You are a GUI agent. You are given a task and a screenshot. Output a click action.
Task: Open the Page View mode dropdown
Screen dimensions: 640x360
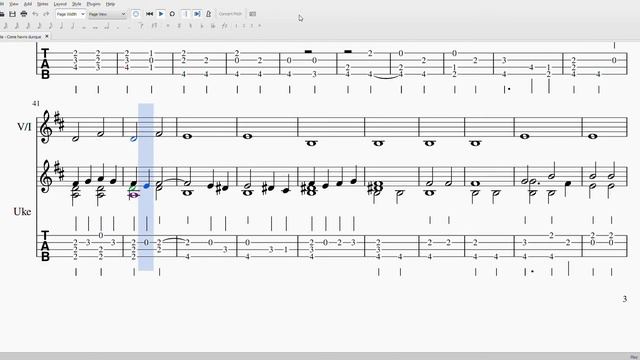click(107, 14)
